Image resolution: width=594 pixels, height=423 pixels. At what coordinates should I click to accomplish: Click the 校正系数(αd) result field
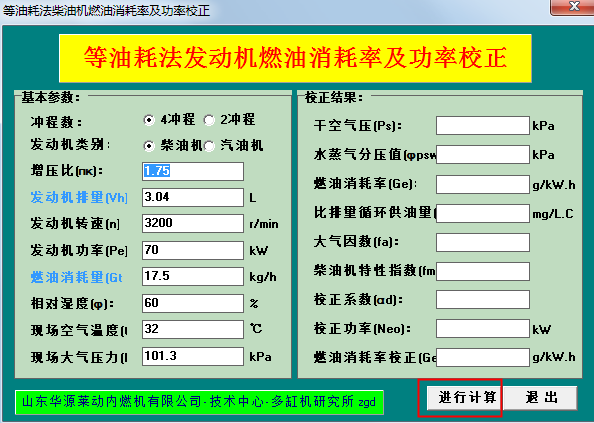[483, 300]
